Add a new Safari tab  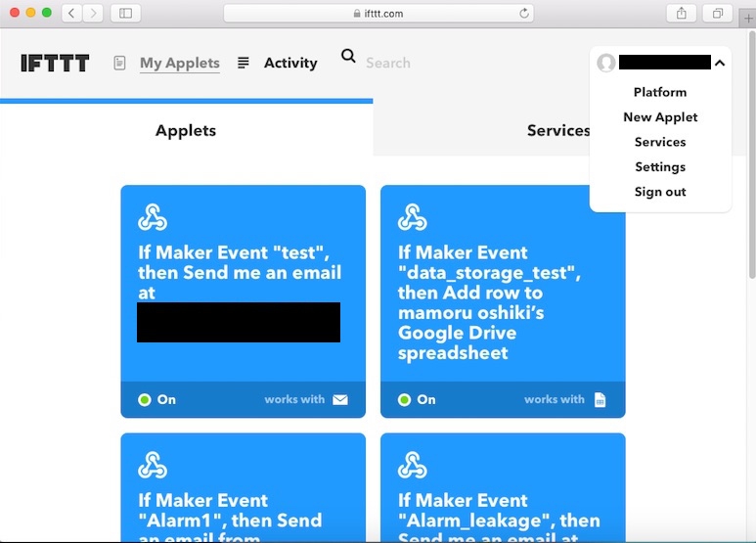point(748,19)
